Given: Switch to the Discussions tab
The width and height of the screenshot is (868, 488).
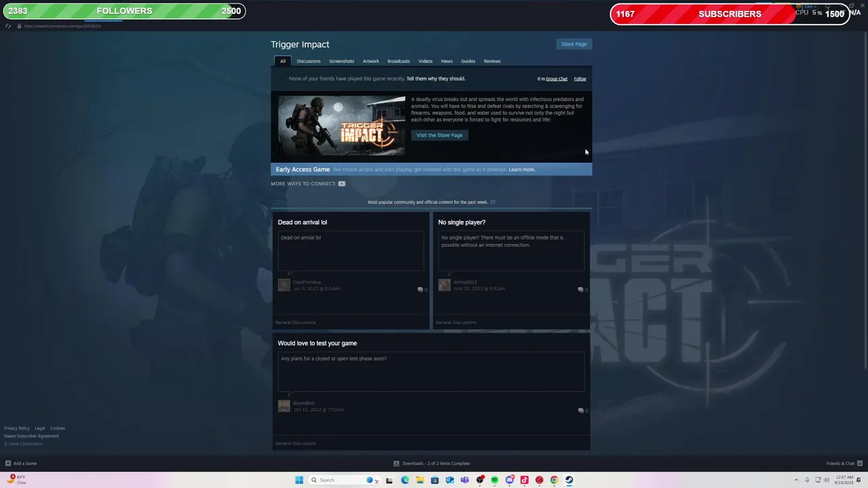Looking at the screenshot, I should [x=309, y=61].
